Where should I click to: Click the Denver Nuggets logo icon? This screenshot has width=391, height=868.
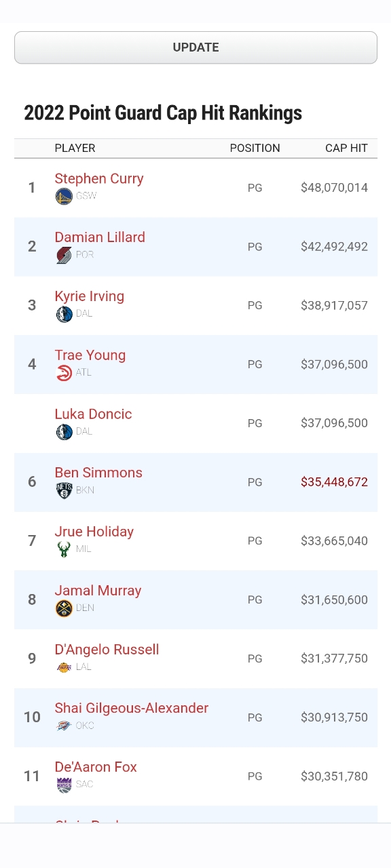(x=64, y=608)
